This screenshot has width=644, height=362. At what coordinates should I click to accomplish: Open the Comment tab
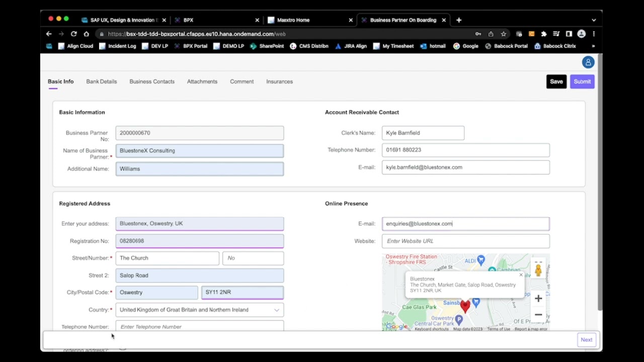point(242,81)
